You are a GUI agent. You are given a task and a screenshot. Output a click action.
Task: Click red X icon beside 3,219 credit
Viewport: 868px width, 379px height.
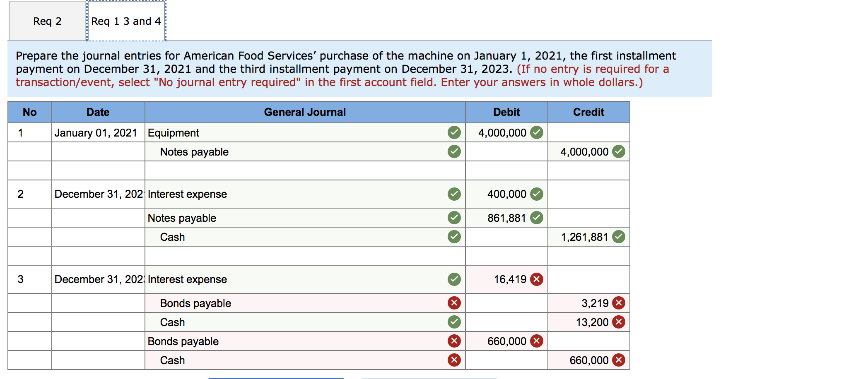point(618,303)
